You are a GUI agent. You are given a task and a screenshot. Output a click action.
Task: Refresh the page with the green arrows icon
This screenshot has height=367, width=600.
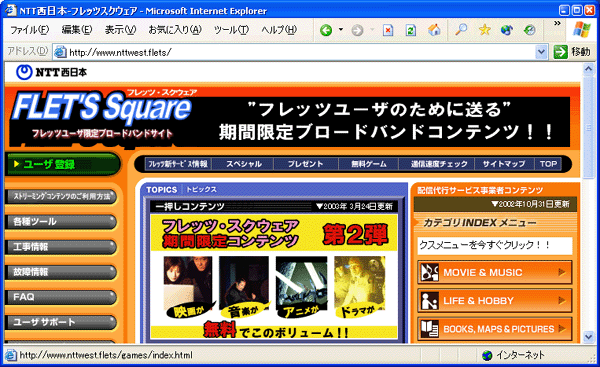[x=411, y=30]
